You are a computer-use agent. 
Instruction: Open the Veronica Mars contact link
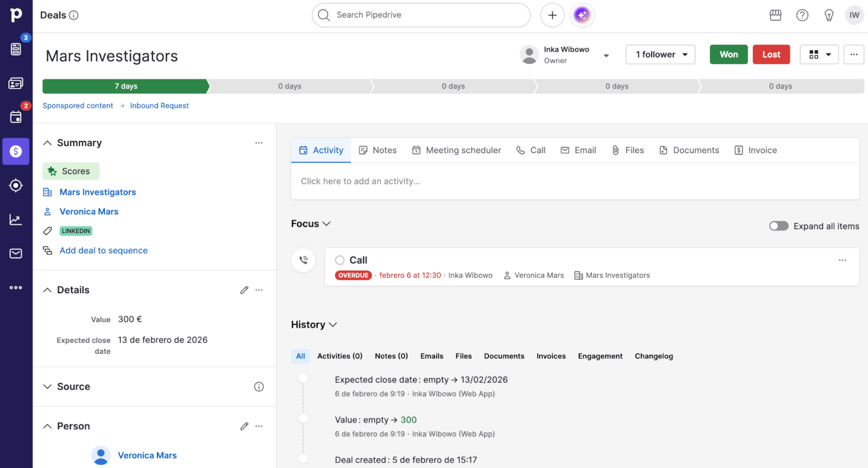tap(88, 211)
